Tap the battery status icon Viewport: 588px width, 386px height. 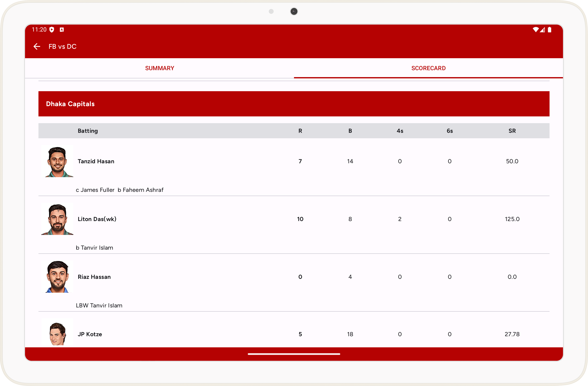click(x=549, y=30)
